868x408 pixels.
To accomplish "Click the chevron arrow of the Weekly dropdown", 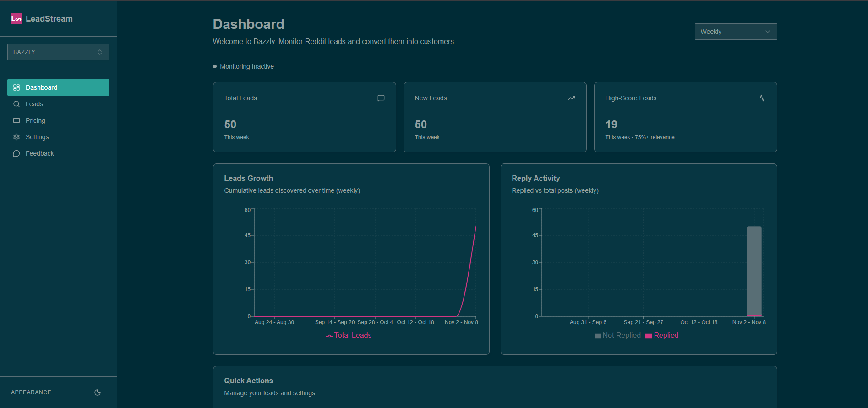I will [x=768, y=32].
